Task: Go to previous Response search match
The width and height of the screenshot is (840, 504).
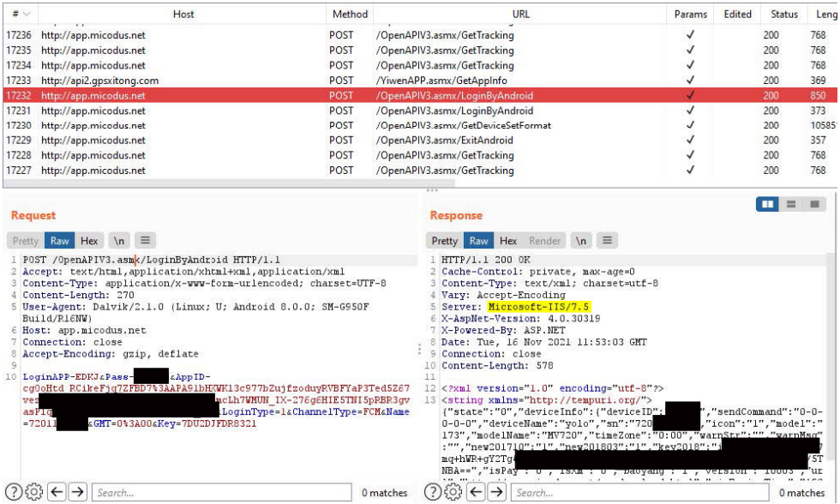Action: pos(477,492)
